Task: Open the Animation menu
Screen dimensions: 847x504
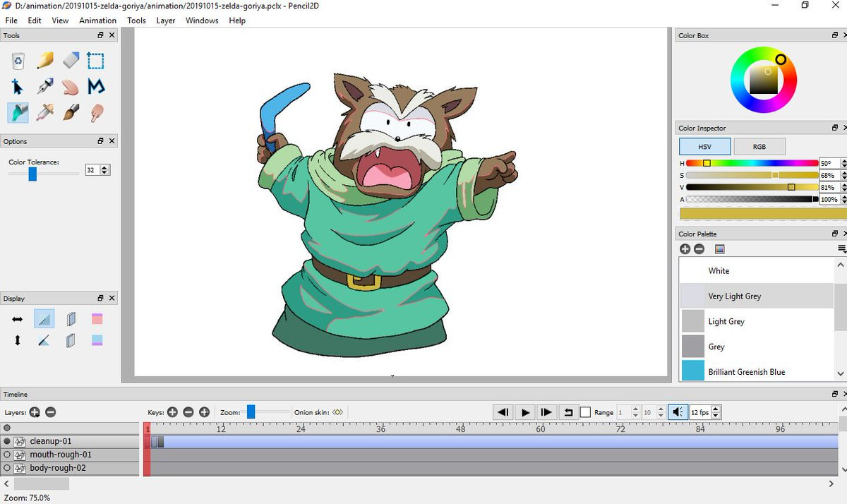Action: (x=98, y=20)
